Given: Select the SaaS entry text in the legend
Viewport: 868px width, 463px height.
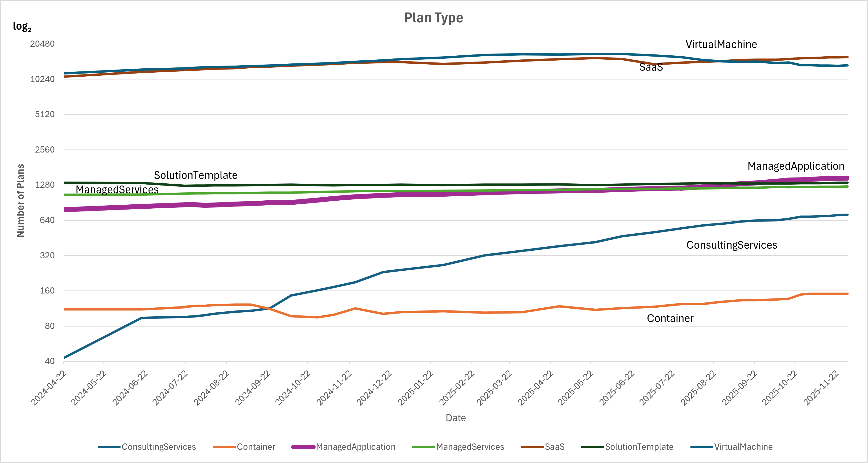Looking at the screenshot, I should point(555,447).
